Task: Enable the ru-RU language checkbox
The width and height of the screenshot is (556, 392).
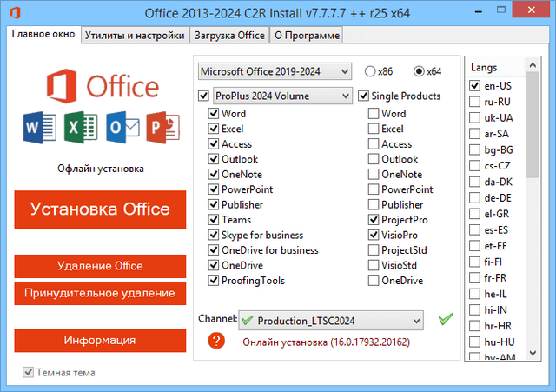Action: (475, 102)
